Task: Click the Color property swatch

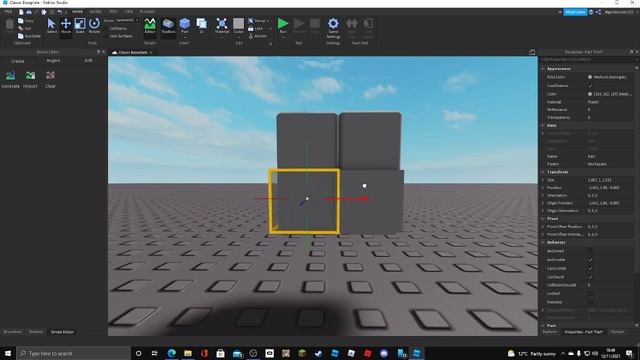Action: (590, 94)
